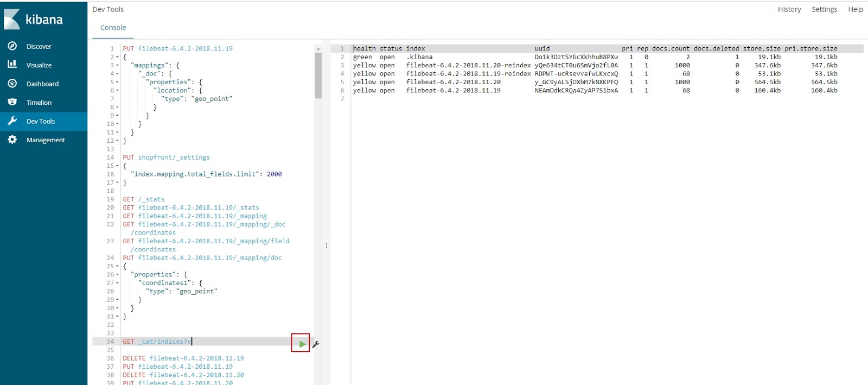868x385 pixels.
Task: Open Timelion mask icon in sidebar
Action: [12, 102]
